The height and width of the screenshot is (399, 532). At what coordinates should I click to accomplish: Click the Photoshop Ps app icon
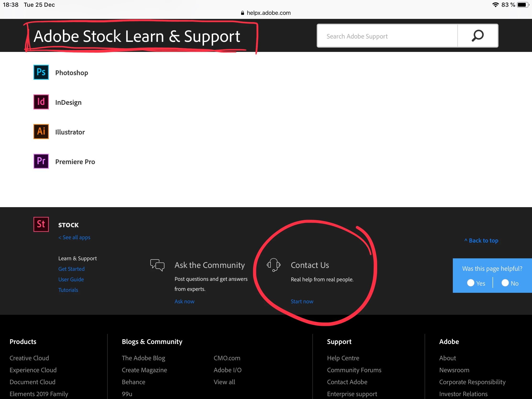coord(41,72)
